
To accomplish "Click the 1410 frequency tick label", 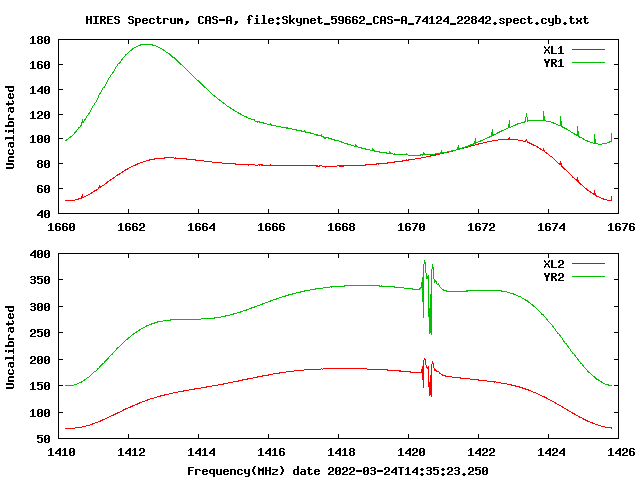I will [x=61, y=452].
